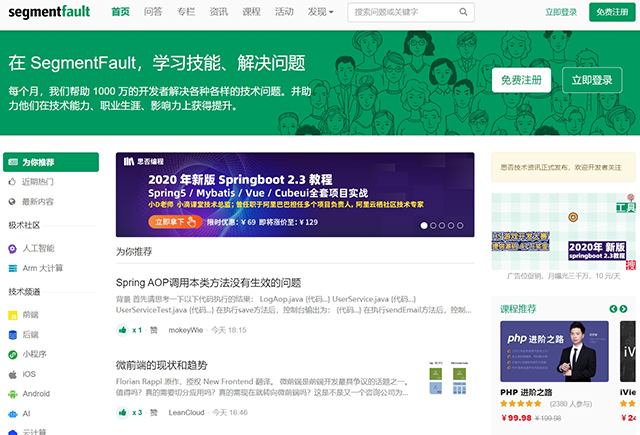
Task: Click 赞 label on 微前端 article
Action: coord(153,413)
